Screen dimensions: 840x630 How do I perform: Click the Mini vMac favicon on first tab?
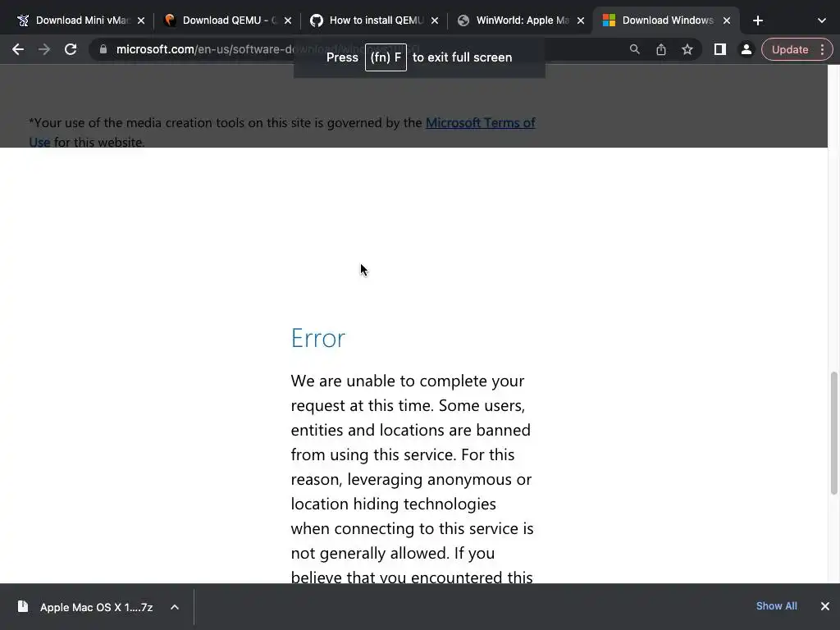[x=23, y=21]
